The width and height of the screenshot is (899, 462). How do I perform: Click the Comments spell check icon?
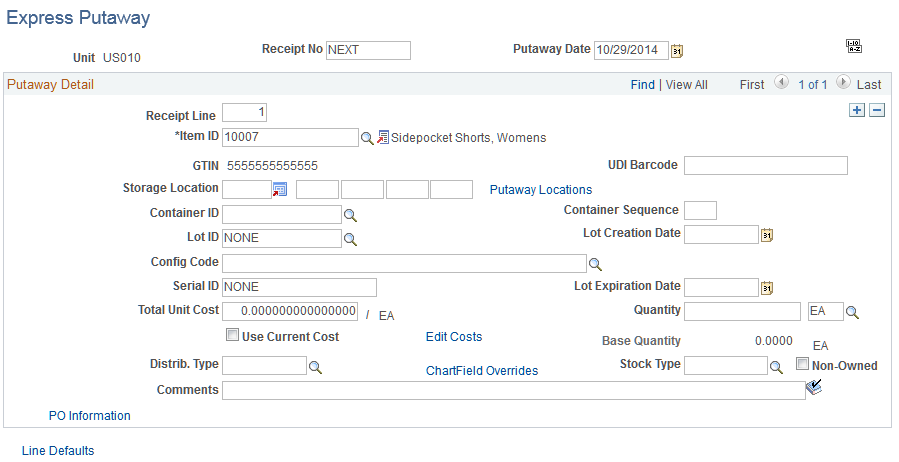click(x=814, y=388)
